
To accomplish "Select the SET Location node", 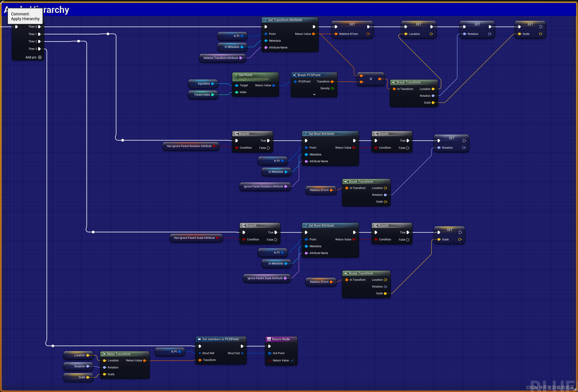I will [419, 29].
